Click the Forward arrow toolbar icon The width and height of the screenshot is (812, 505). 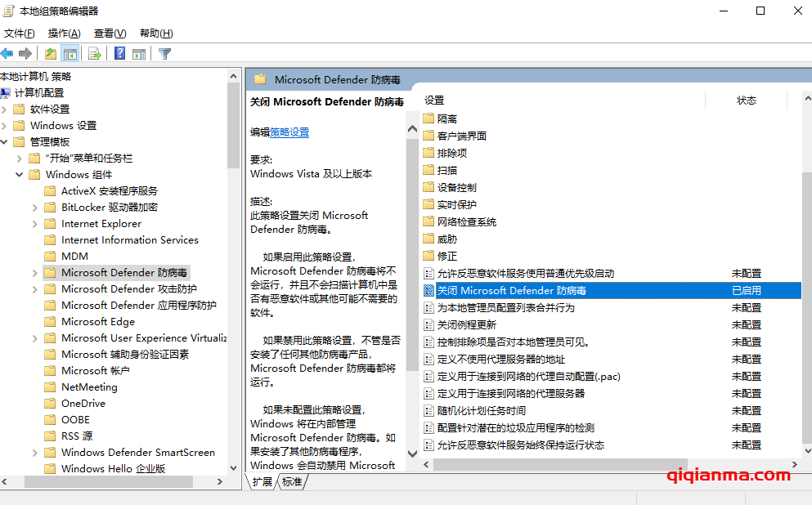(25, 54)
